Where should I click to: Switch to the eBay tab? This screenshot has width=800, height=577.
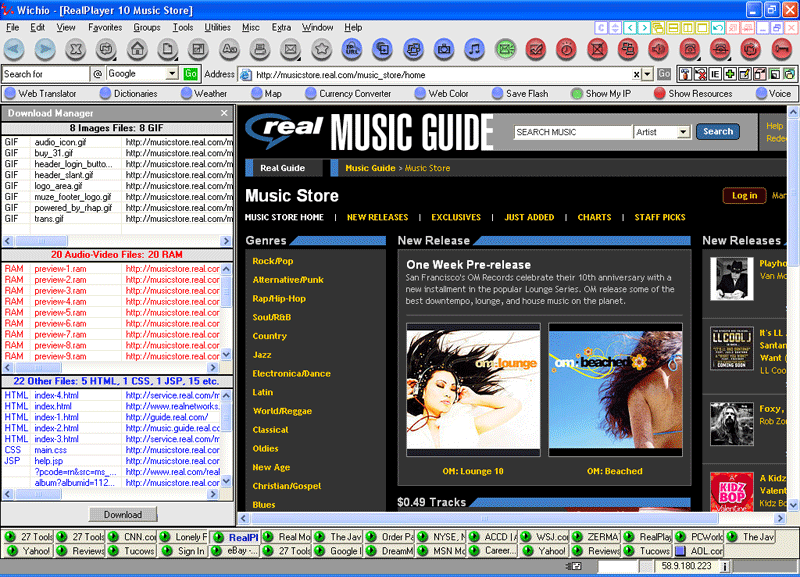[235, 551]
